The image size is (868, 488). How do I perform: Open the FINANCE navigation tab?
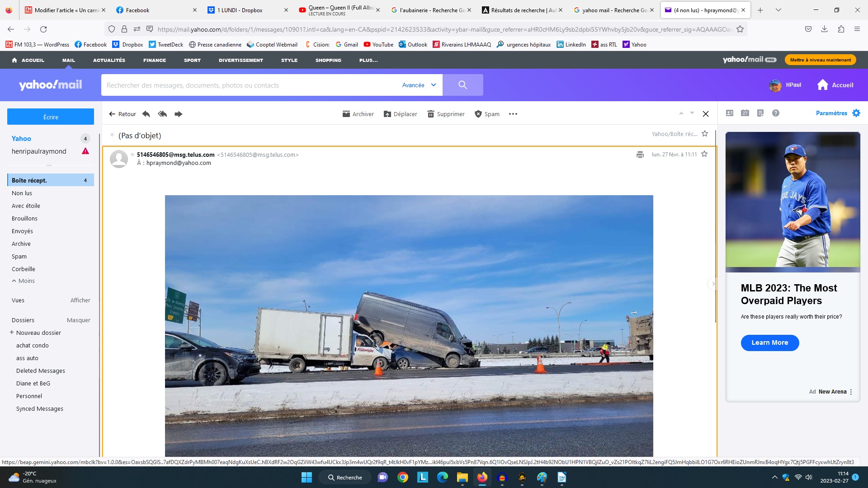point(155,60)
